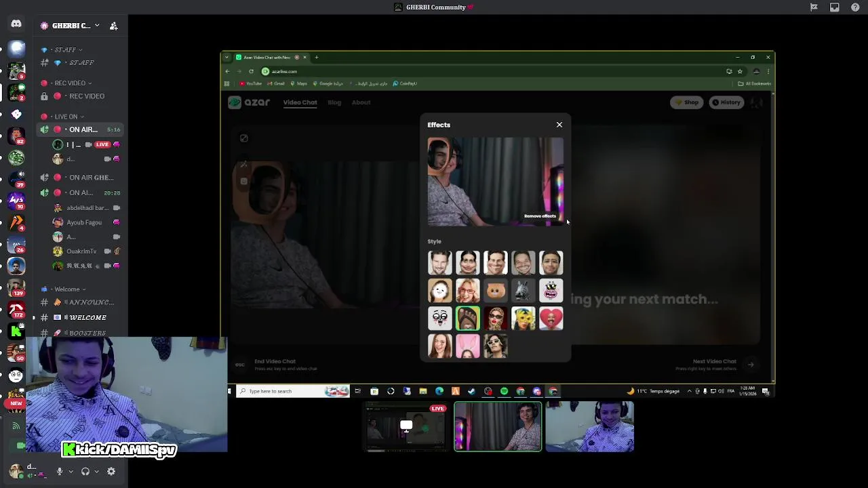
Task: Select user OuakrimTv in voice channel
Action: [87, 251]
